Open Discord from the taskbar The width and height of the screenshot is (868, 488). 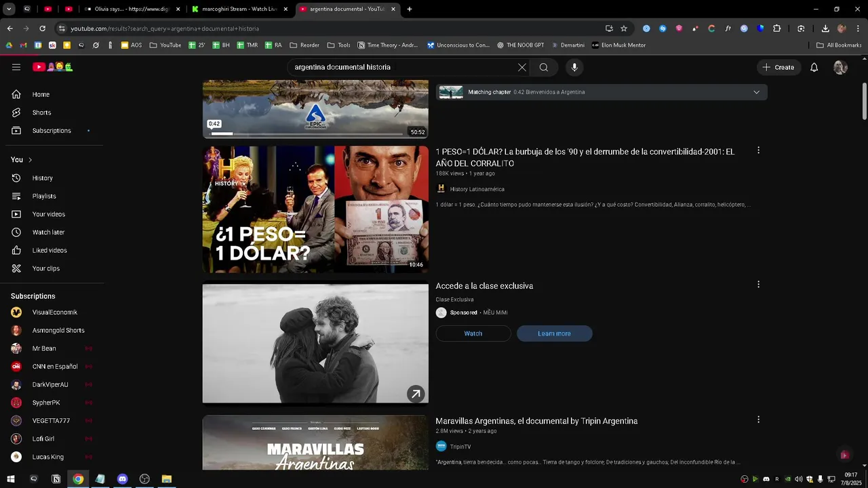(x=122, y=479)
